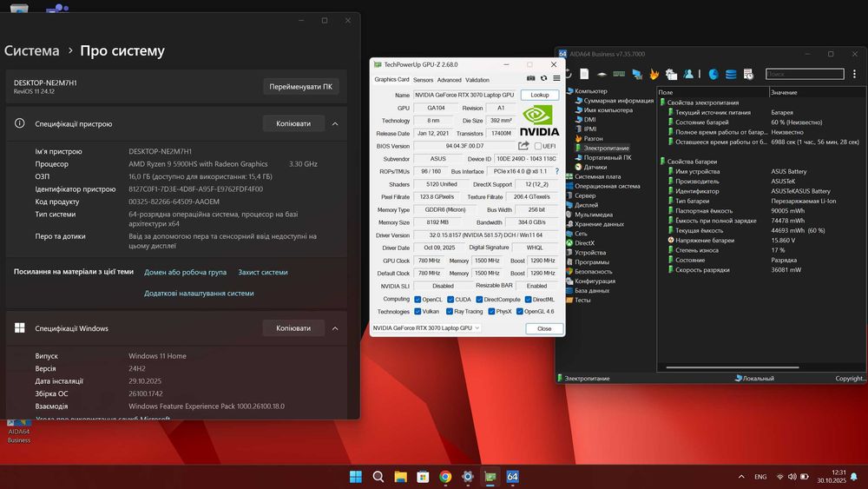868x489 pixels.
Task: Select Тесты in the AIDA64 tree
Action: 582,301
